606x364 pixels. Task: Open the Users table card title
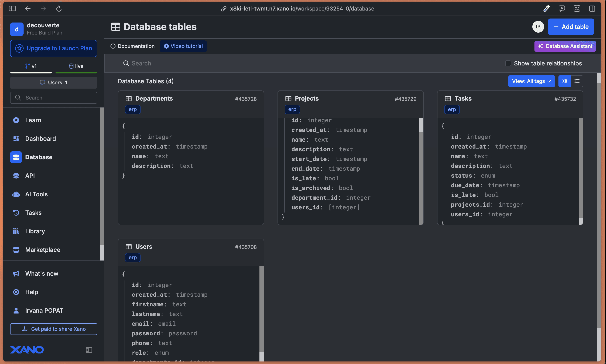tap(144, 247)
